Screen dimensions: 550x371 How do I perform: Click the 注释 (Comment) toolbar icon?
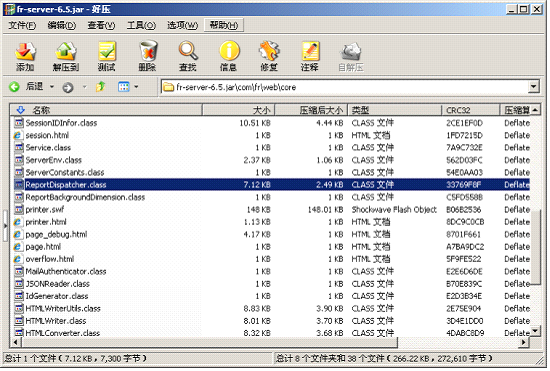(x=310, y=52)
